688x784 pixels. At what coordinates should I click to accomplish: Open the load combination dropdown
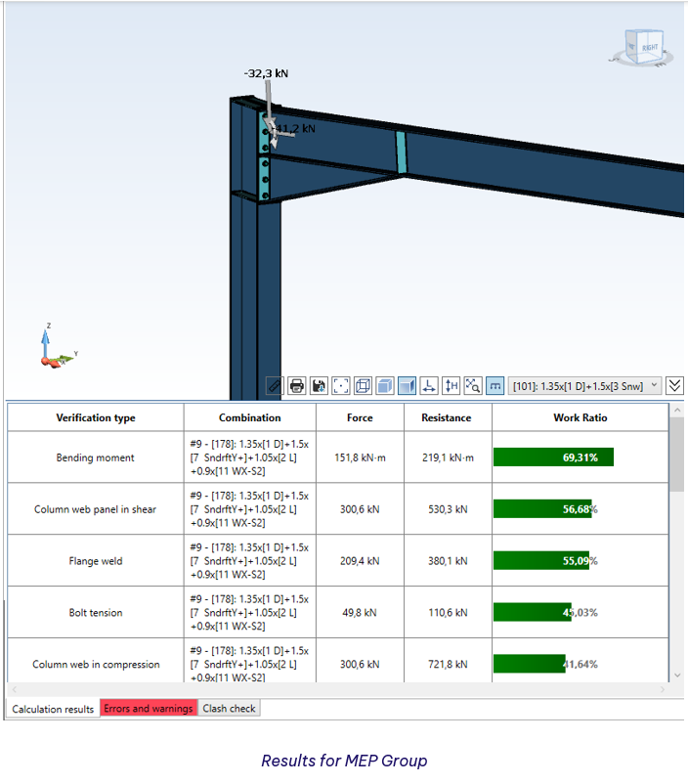584,386
